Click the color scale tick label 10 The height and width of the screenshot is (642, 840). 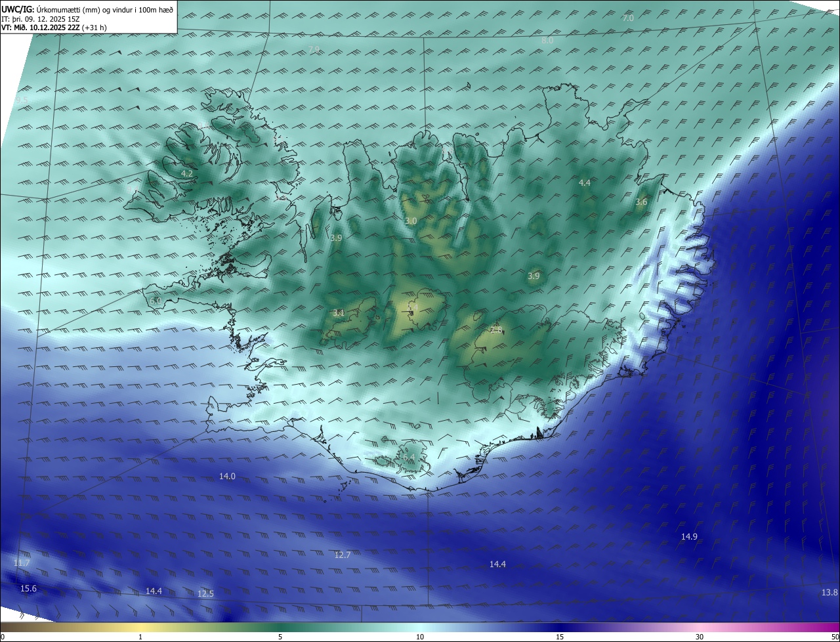420,637
